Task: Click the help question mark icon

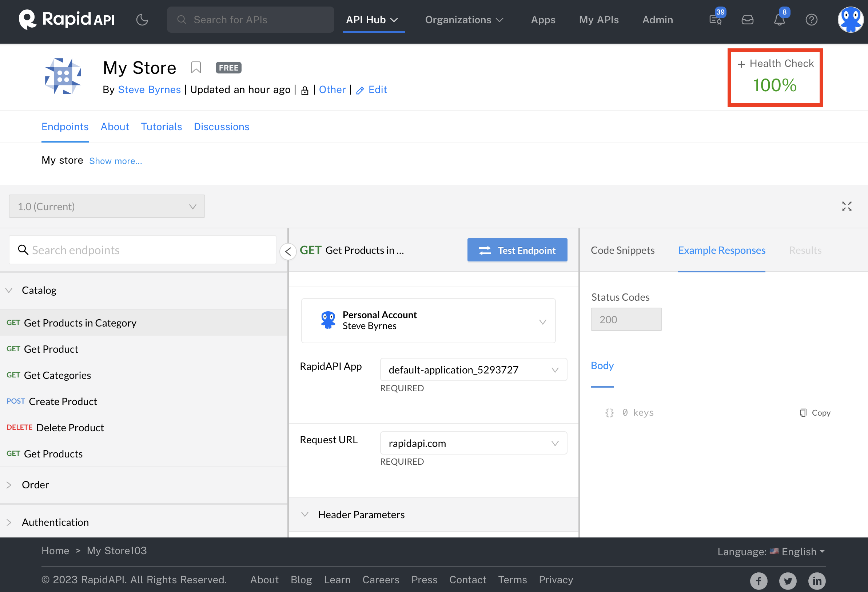Action: 811,19
